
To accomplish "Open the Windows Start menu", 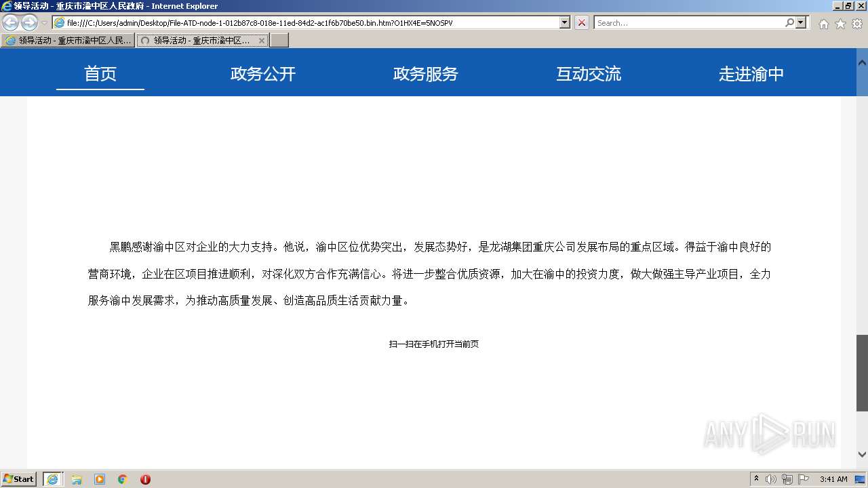I will tap(19, 479).
